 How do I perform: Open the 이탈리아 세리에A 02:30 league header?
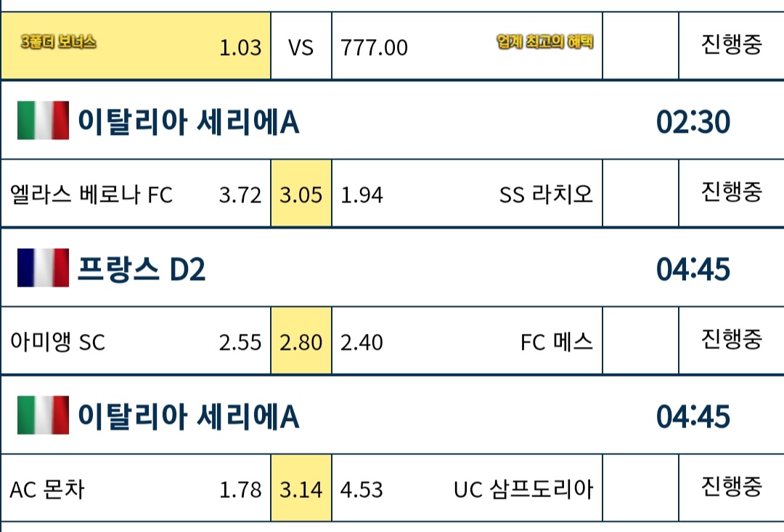coord(393,120)
